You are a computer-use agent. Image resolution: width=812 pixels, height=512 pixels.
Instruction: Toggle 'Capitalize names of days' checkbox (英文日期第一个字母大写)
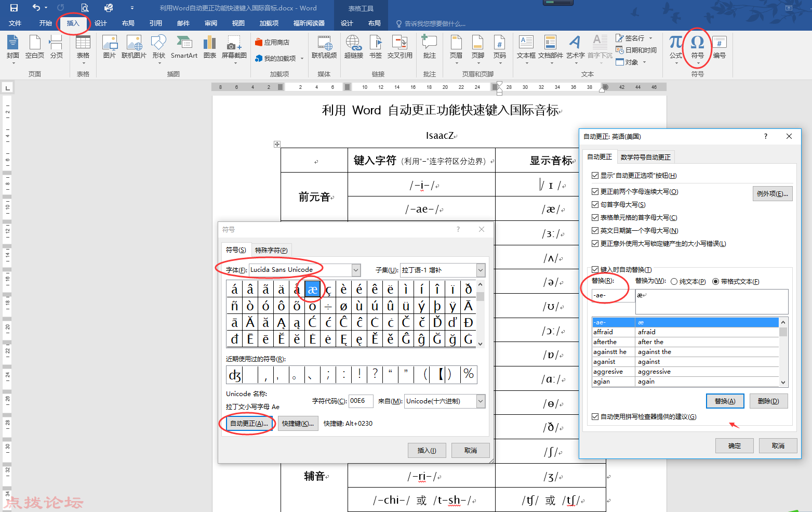tap(595, 231)
